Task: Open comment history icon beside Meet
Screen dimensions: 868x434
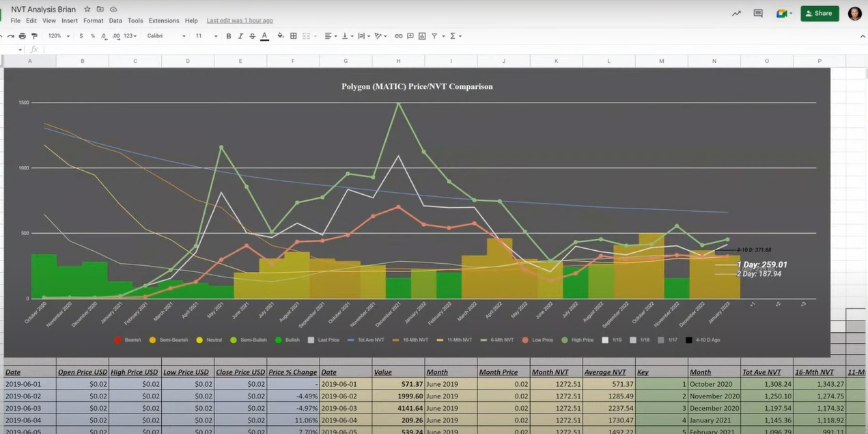Action: pyautogui.click(x=758, y=13)
